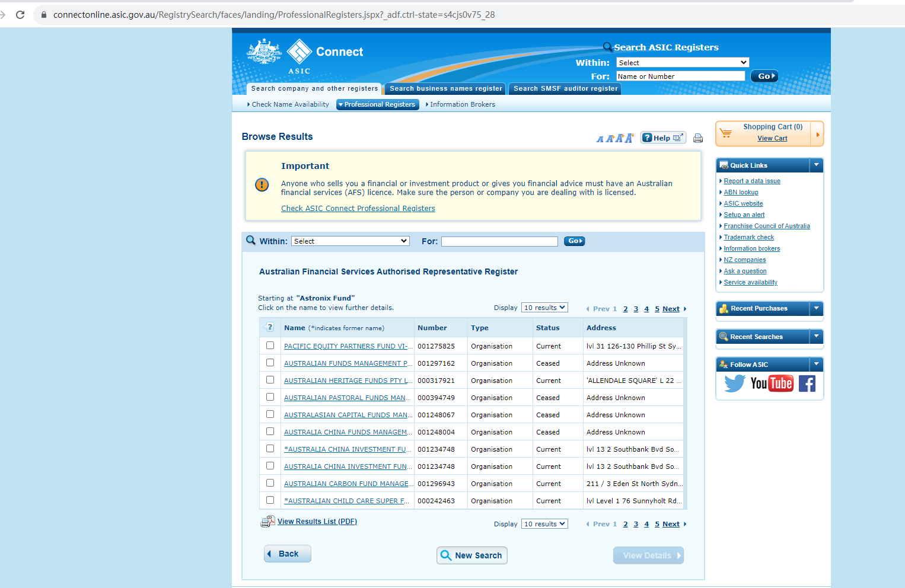Expand the Recent Searches panel
Image resolution: width=905 pixels, height=588 pixels.
817,337
